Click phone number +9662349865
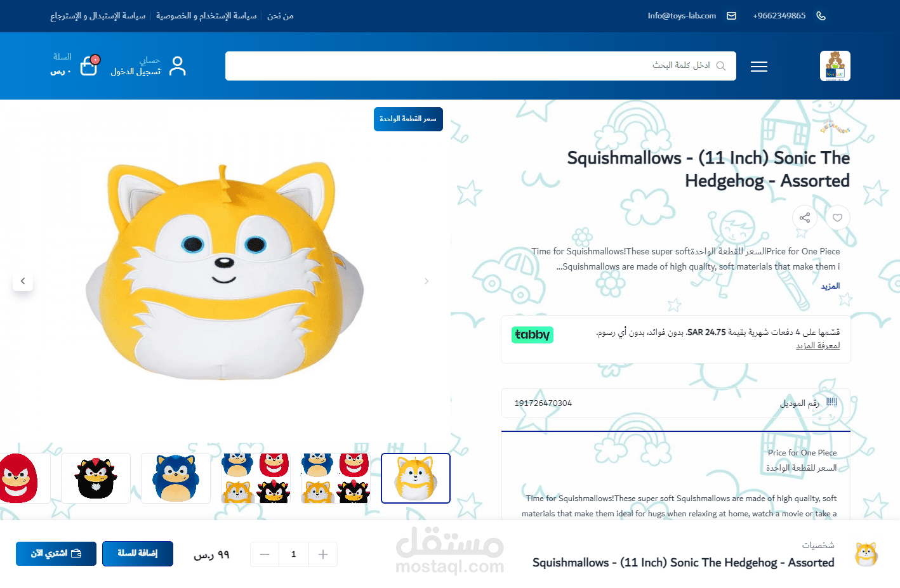The width and height of the screenshot is (900, 588). point(779,16)
